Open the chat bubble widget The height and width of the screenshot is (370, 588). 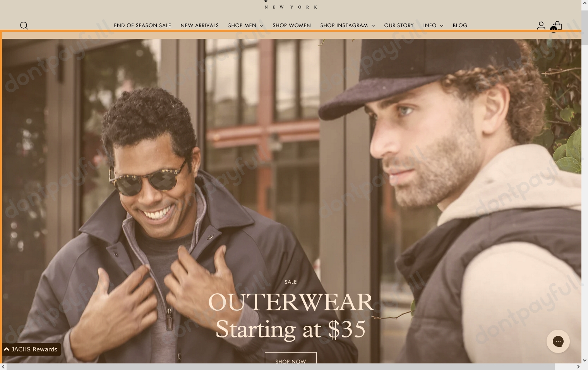558,341
